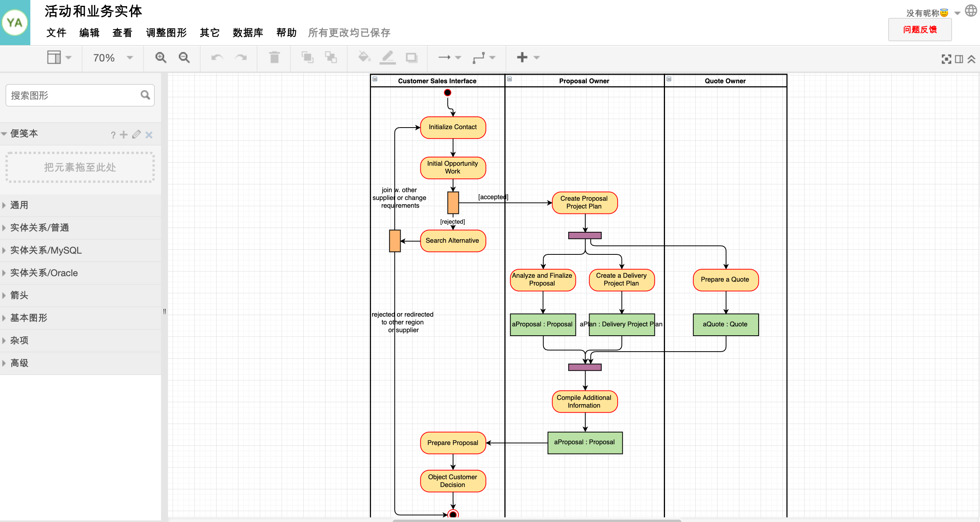Click the delete trash icon
Screen dimensions: 980x522
tap(275, 58)
